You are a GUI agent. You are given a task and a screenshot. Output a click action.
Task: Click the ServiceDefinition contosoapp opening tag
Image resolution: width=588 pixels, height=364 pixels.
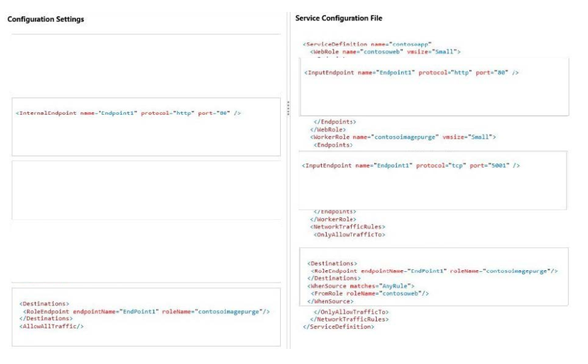[x=367, y=44]
